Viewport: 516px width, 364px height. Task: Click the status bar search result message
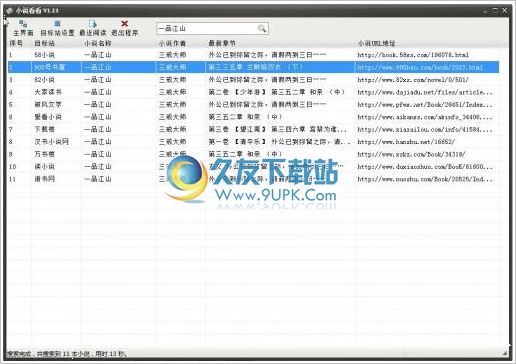click(x=67, y=354)
